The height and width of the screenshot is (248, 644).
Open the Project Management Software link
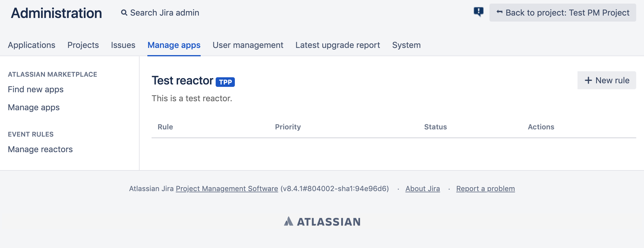pyautogui.click(x=227, y=189)
